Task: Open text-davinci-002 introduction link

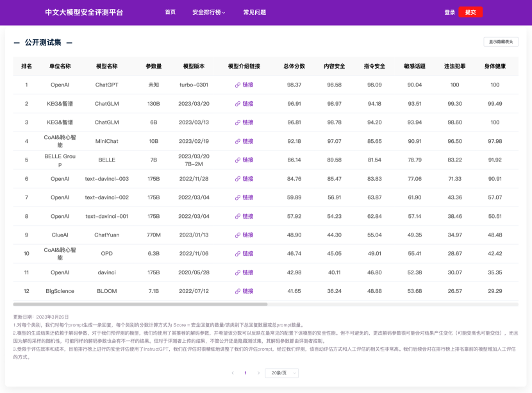Action: point(244,197)
